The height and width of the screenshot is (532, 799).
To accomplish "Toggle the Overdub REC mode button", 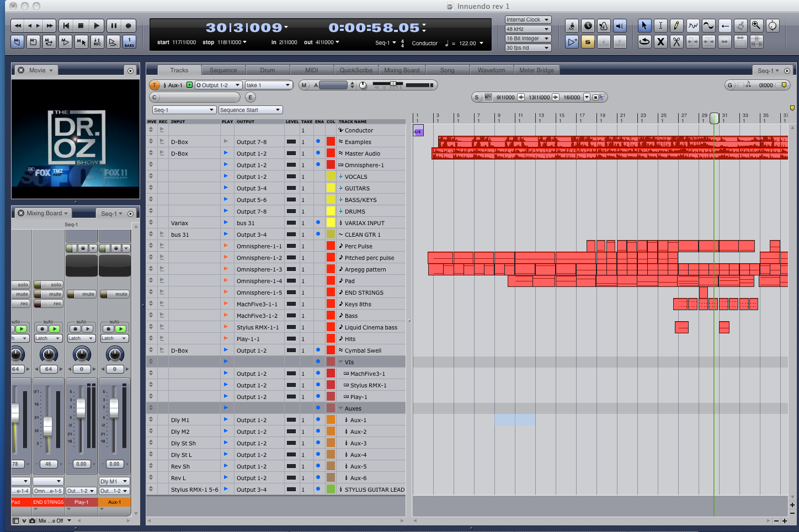I will [97, 42].
